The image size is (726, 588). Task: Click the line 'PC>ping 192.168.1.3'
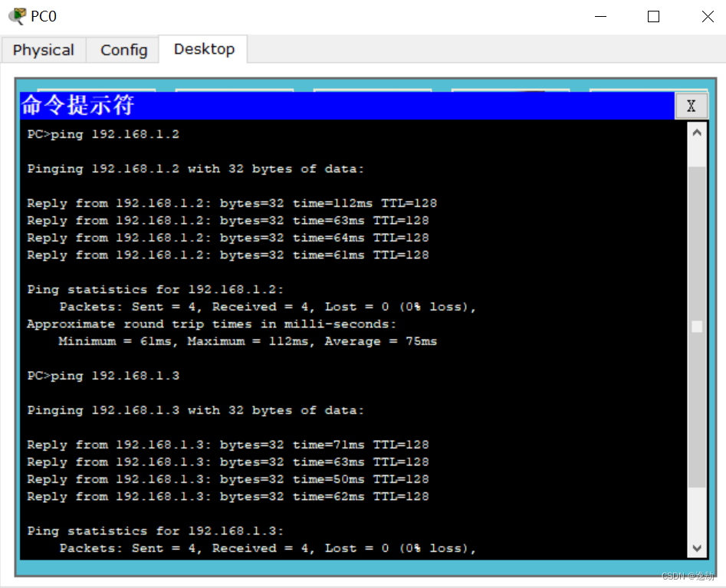click(103, 376)
